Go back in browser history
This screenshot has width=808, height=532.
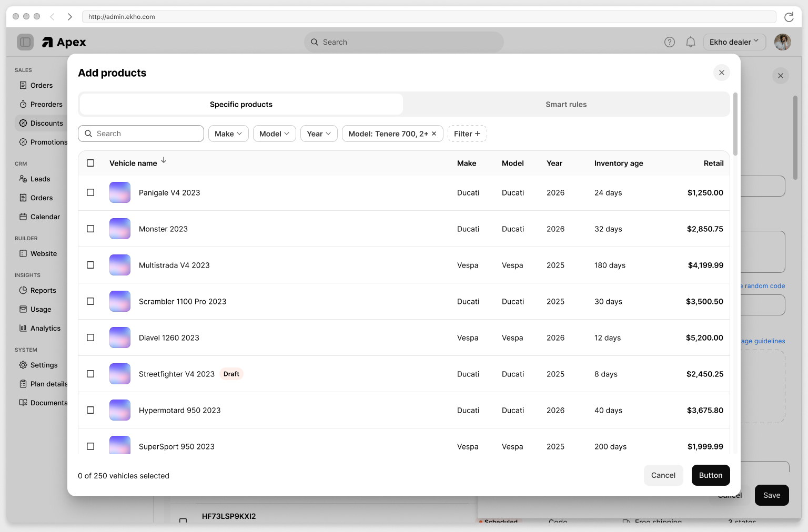tap(52, 17)
